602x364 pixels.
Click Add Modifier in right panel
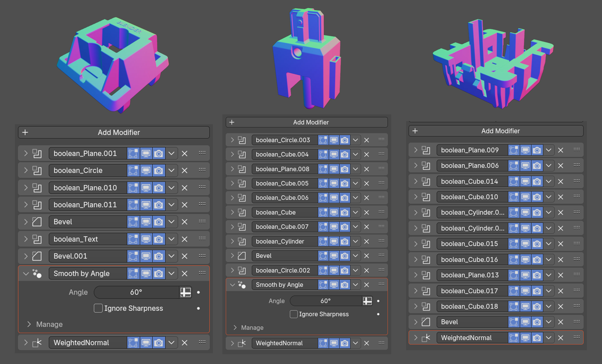[x=496, y=131]
